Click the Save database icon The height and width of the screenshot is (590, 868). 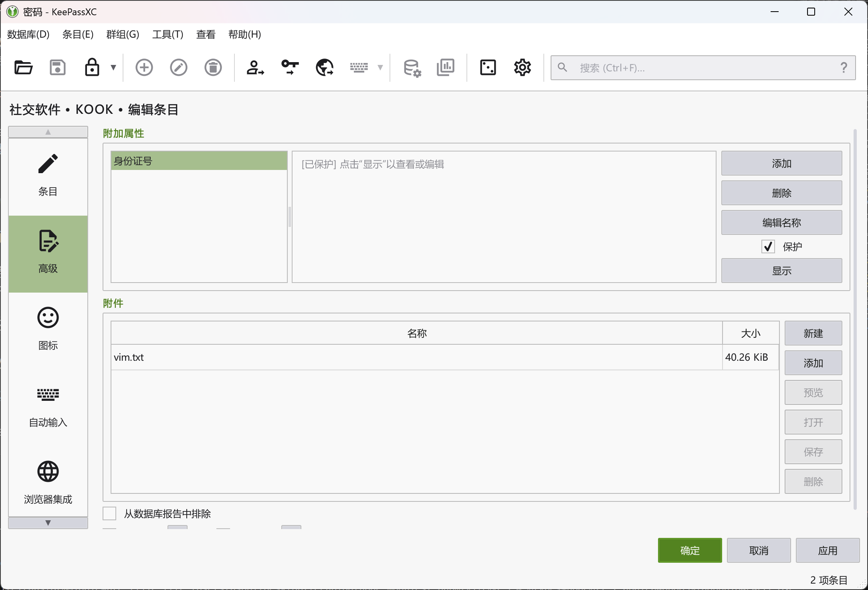pyautogui.click(x=58, y=67)
